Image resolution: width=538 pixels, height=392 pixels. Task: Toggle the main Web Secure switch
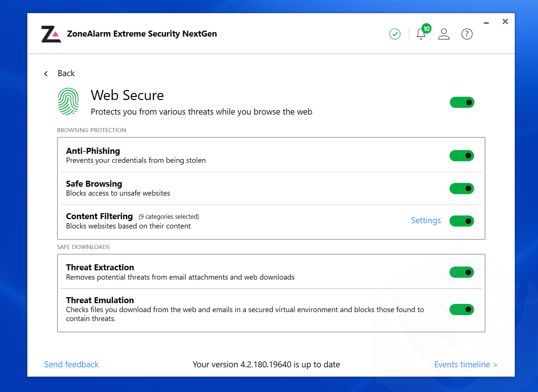pyautogui.click(x=462, y=102)
